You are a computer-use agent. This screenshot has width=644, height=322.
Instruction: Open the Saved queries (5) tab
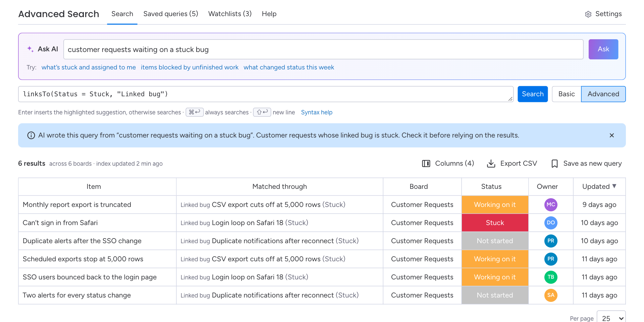click(171, 14)
